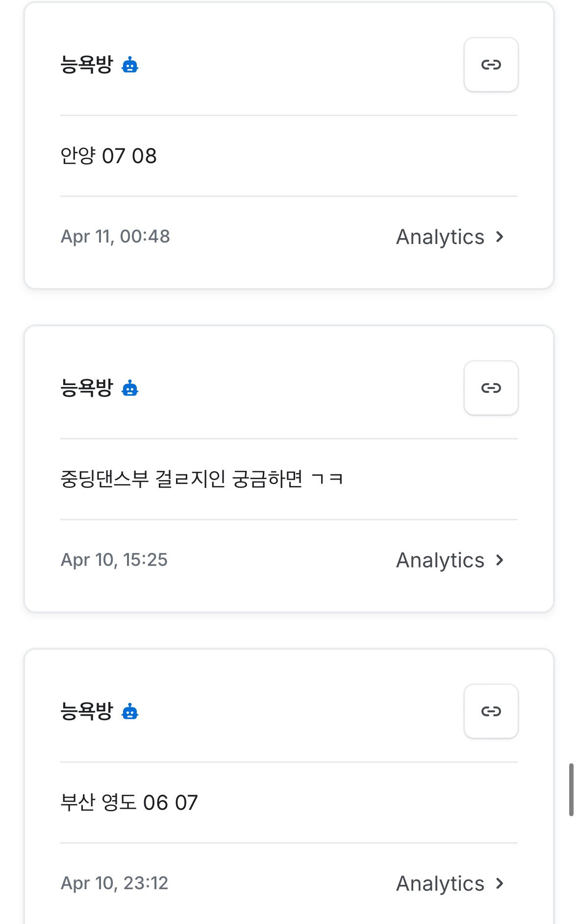This screenshot has height=924, width=578.
Task: Expand Analytics chevron on 안양 07 08 card
Action: (500, 237)
